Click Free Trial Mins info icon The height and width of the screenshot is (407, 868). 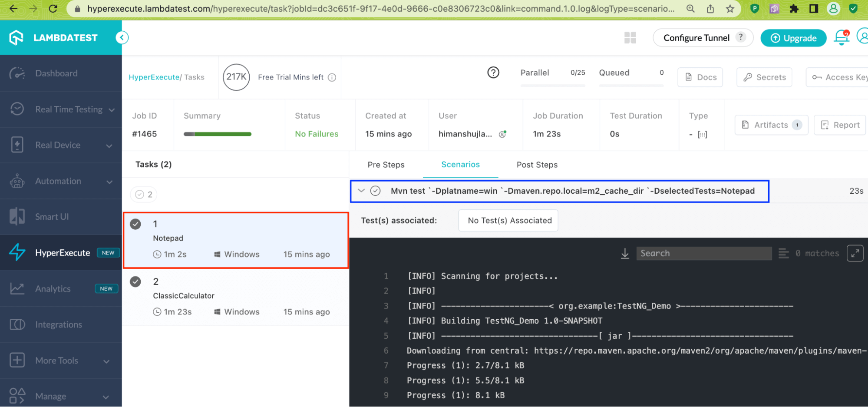coord(332,77)
